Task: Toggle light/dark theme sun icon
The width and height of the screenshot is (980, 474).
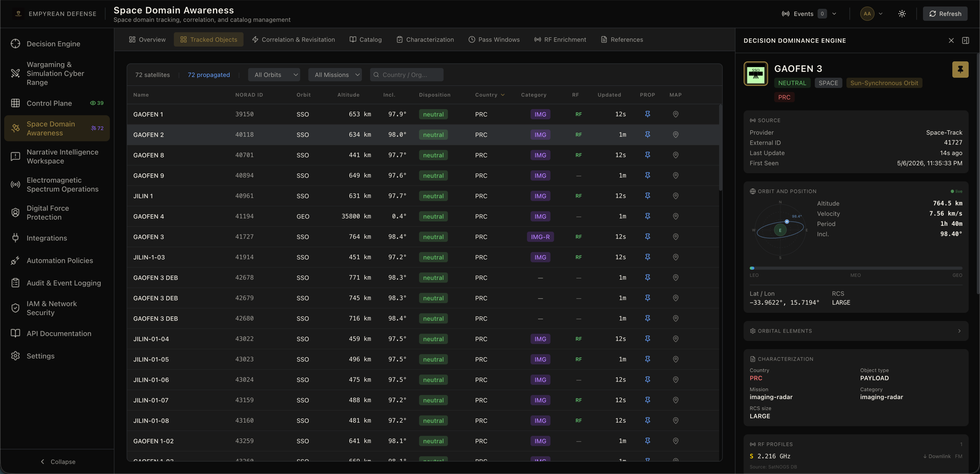Action: pos(902,14)
